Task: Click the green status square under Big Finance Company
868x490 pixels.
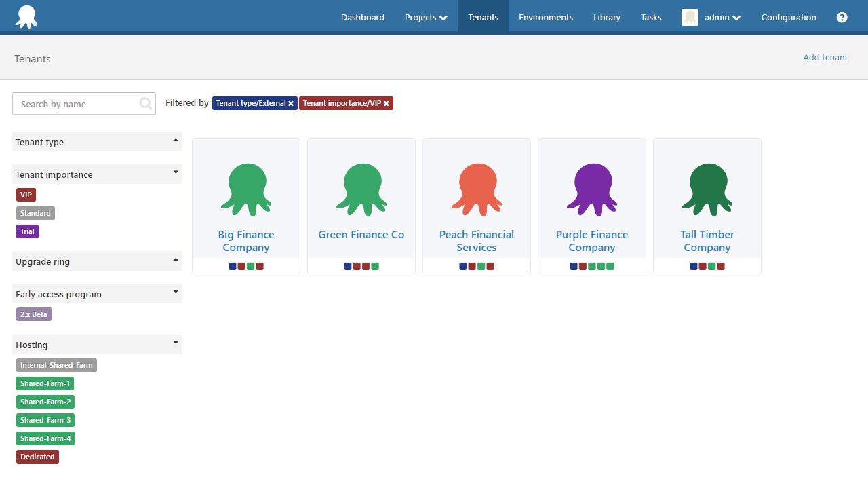Action: click(x=250, y=266)
